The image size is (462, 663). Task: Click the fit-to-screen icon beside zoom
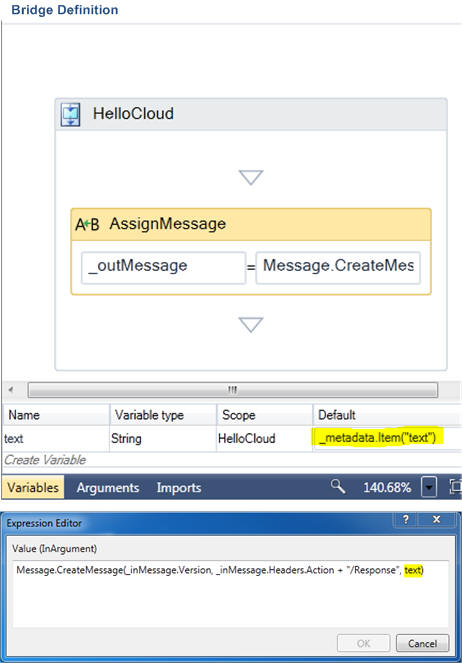tap(455, 487)
